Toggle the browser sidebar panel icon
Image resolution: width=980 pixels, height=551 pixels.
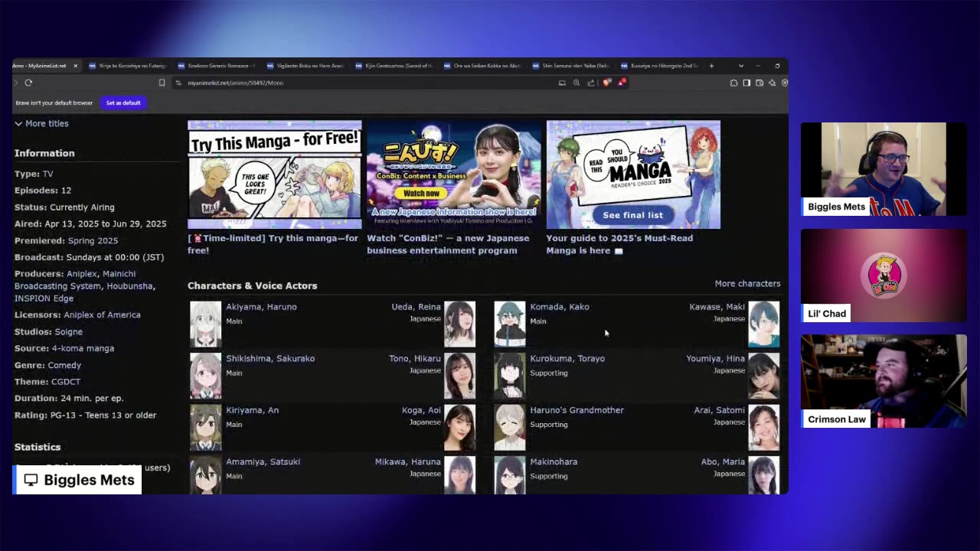[x=746, y=83]
